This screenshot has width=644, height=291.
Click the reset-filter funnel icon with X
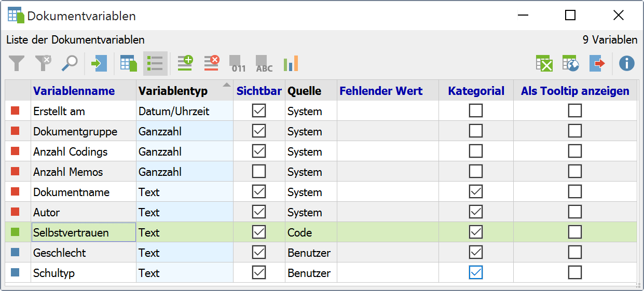[x=43, y=63]
